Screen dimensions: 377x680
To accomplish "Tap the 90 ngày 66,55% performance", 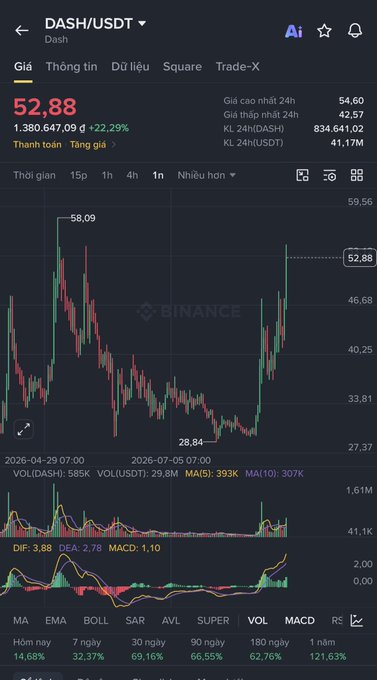I will pos(207,649).
